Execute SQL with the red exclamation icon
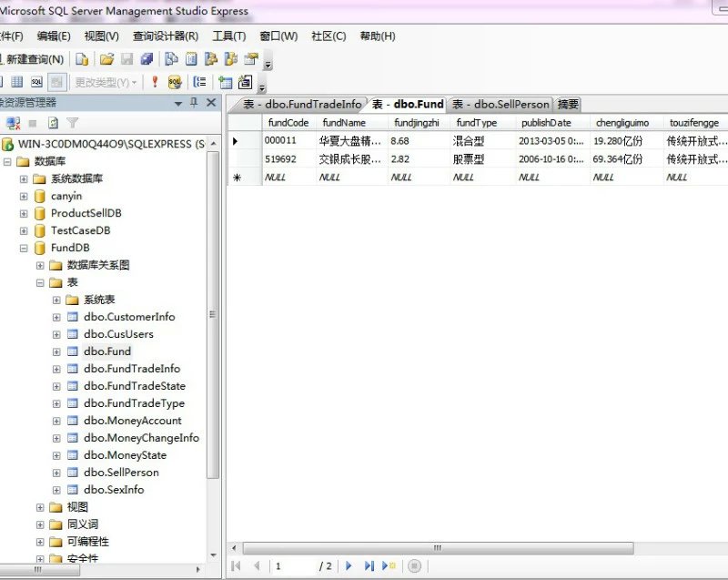The image size is (728, 580). coord(155,83)
